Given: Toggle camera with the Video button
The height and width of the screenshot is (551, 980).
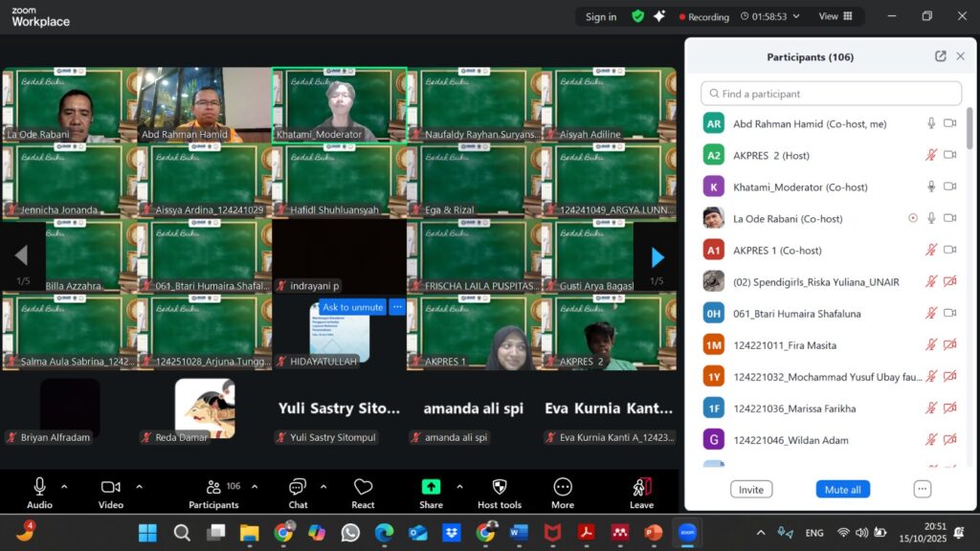Looking at the screenshot, I should 111,494.
